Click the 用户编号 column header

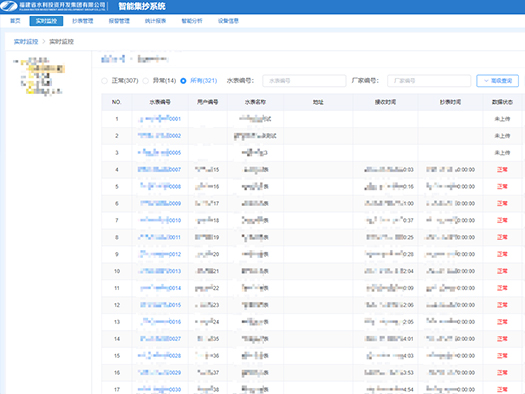(x=208, y=102)
